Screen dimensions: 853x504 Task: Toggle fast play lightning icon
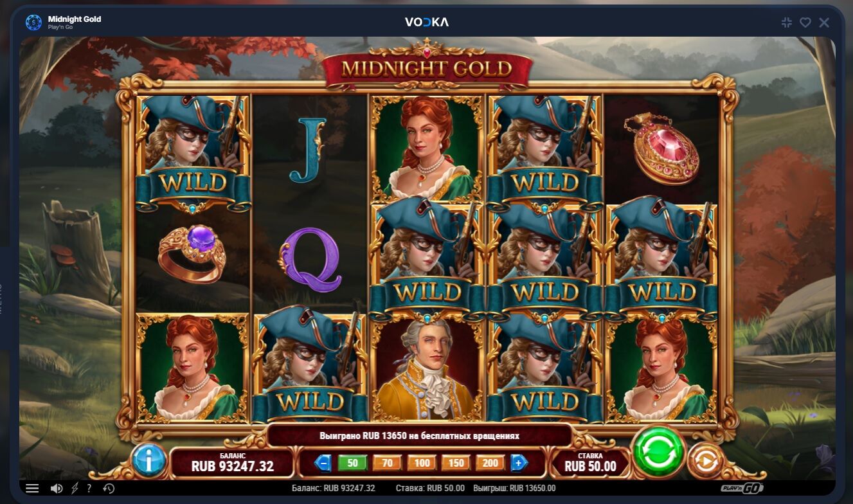(x=75, y=489)
